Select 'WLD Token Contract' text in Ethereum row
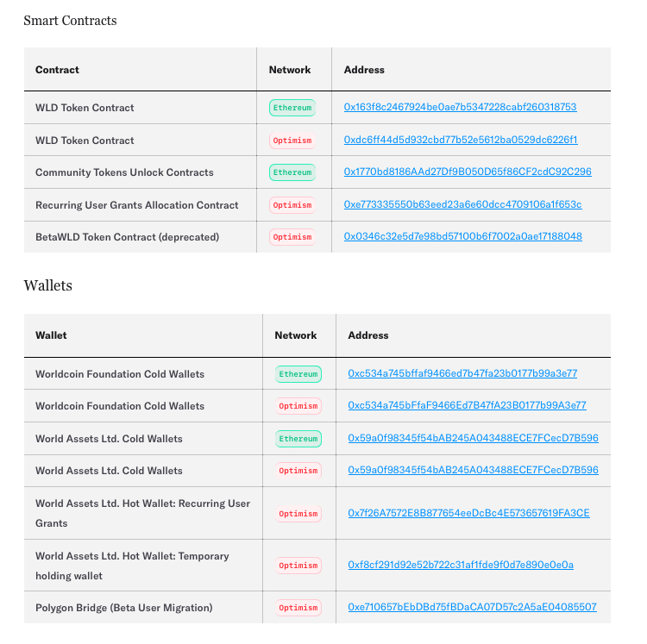This screenshot has width=647, height=644. [x=85, y=108]
